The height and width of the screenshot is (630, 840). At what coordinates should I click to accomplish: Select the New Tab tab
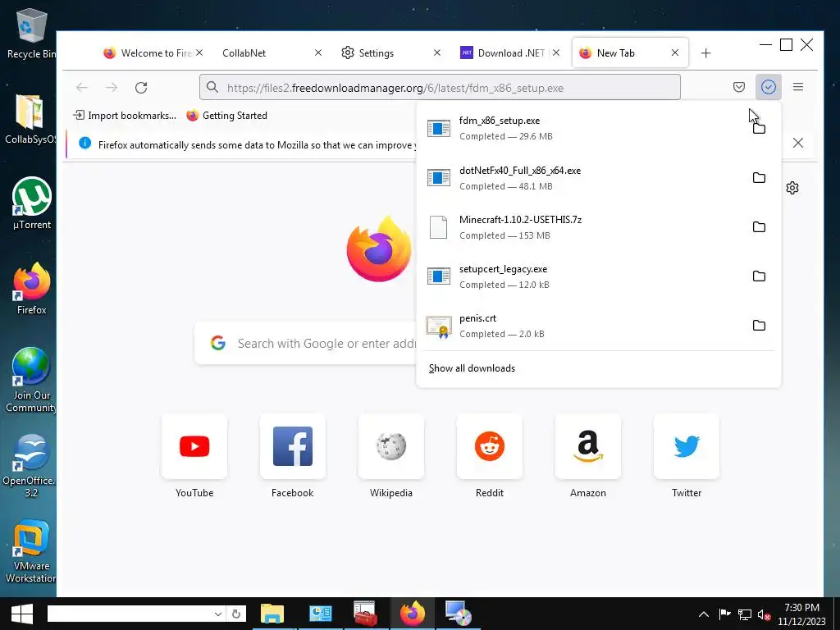pos(630,53)
